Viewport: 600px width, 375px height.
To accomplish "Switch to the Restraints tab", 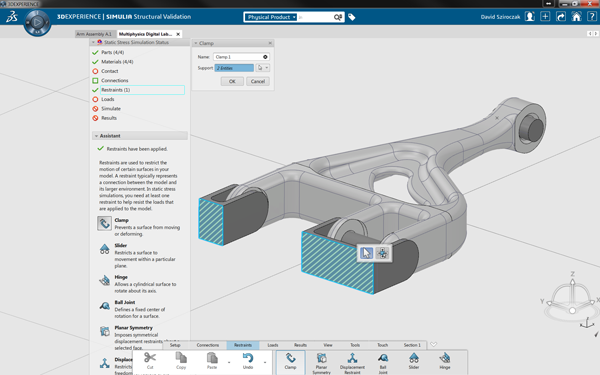I will [243, 345].
